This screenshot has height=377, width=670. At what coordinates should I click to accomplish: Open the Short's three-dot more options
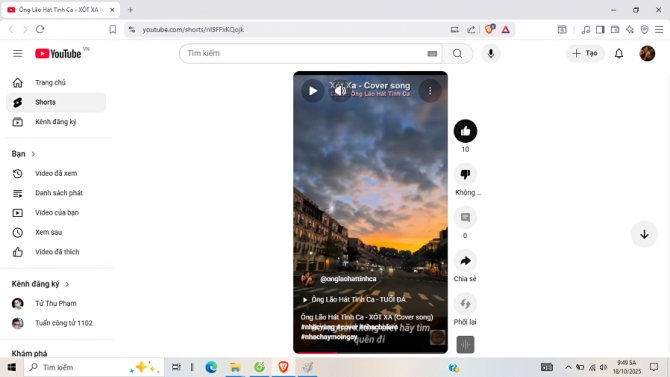pos(430,91)
